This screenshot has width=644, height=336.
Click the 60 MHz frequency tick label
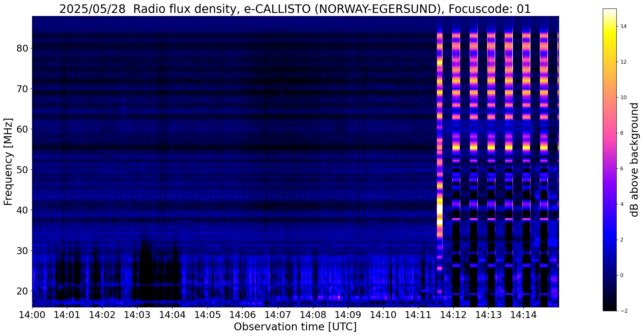[x=22, y=129]
